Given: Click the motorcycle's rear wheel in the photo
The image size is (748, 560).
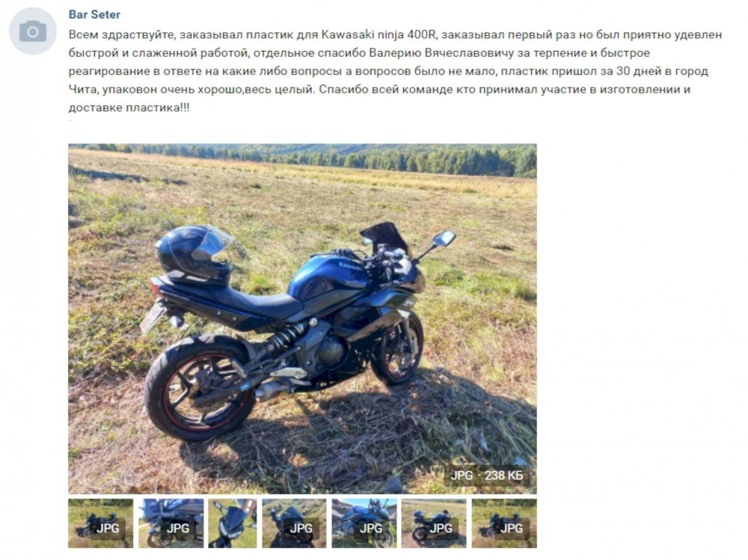Looking at the screenshot, I should (200, 387).
